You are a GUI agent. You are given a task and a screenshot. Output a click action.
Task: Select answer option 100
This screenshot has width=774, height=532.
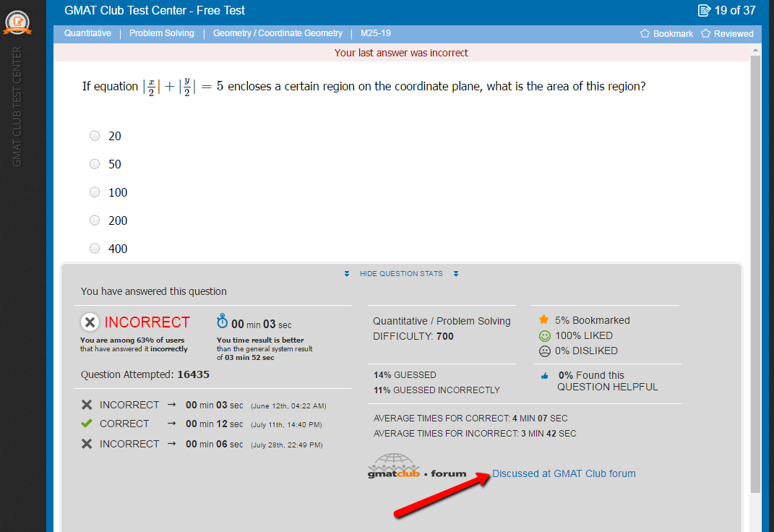click(95, 192)
